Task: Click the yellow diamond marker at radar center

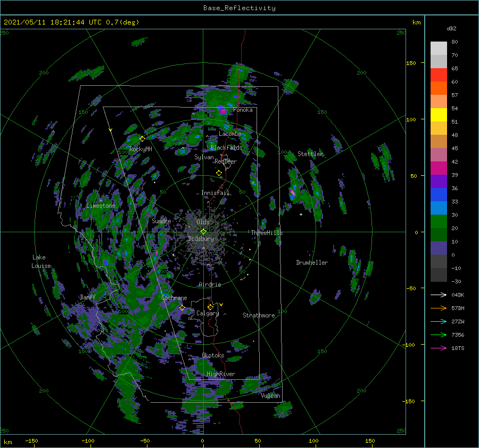Action: (203, 232)
